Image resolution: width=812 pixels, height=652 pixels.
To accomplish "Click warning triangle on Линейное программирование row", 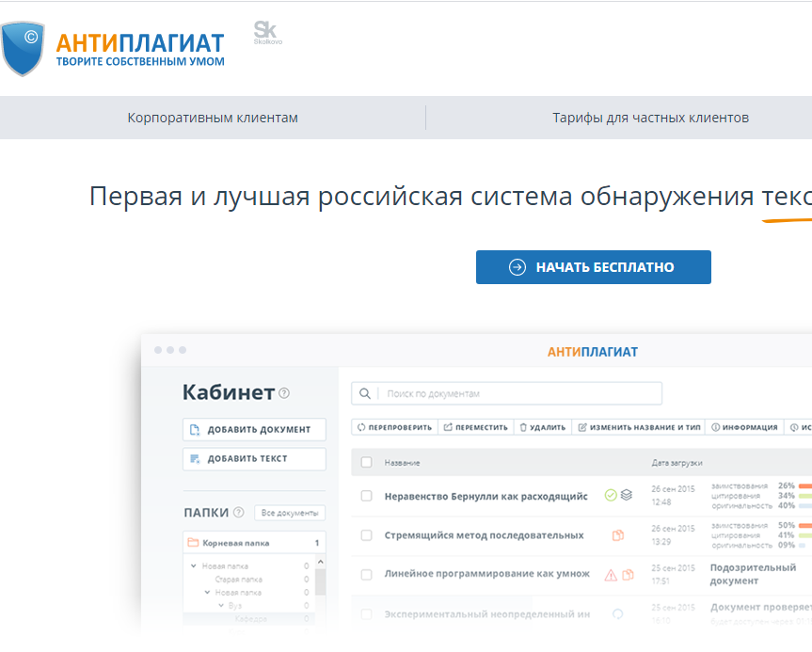I will [611, 575].
